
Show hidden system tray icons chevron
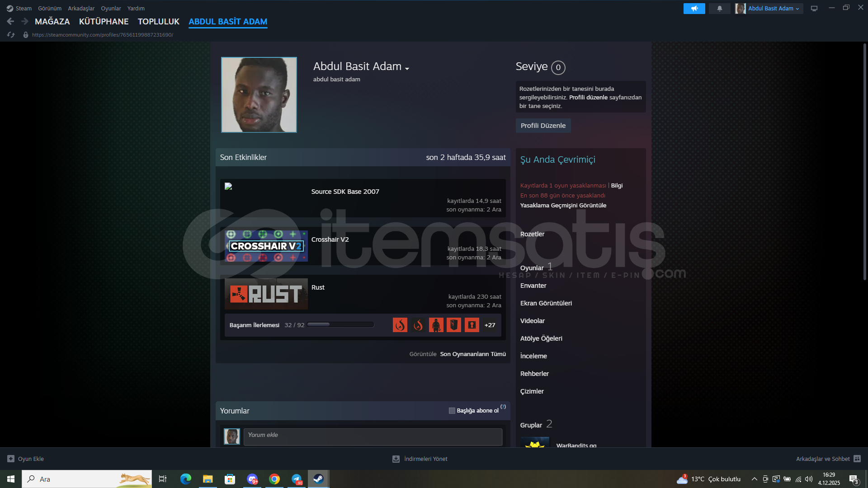(754, 479)
